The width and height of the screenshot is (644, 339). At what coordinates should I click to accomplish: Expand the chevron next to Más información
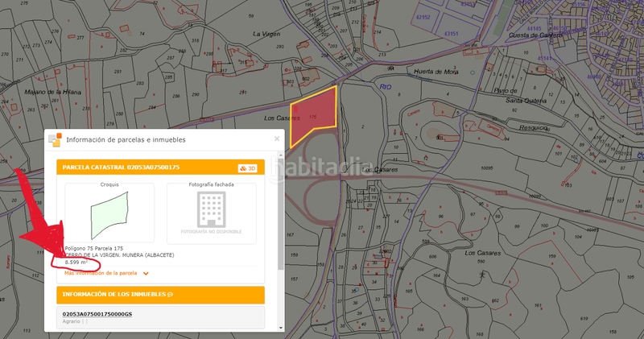click(146, 274)
